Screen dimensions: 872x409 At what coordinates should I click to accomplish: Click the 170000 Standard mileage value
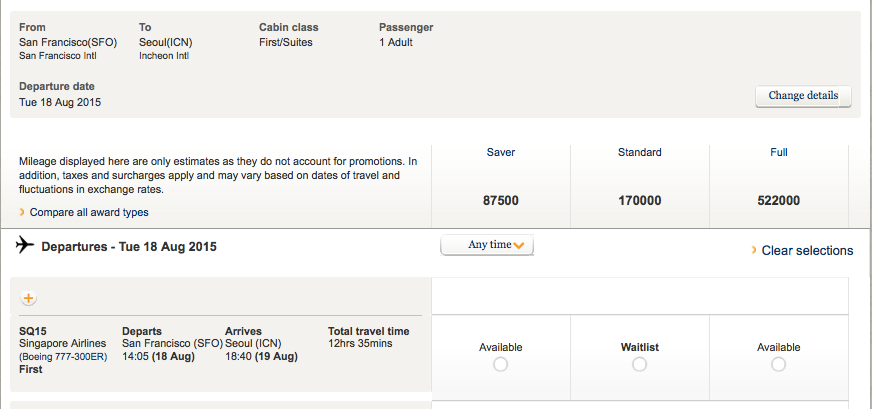tap(640, 200)
